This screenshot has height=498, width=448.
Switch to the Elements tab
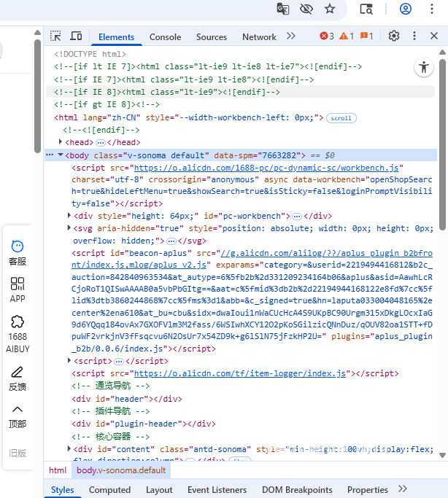coord(116,37)
